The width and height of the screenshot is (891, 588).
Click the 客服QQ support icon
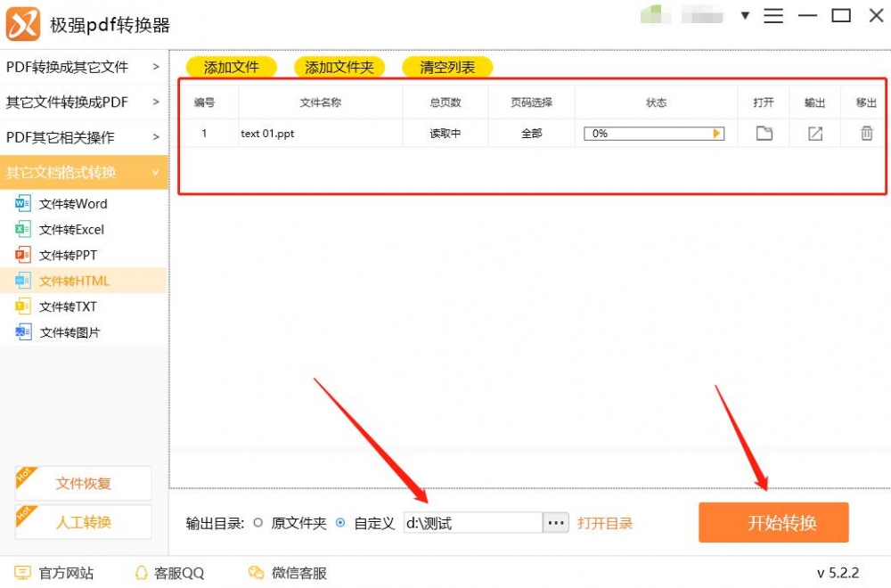(143, 573)
